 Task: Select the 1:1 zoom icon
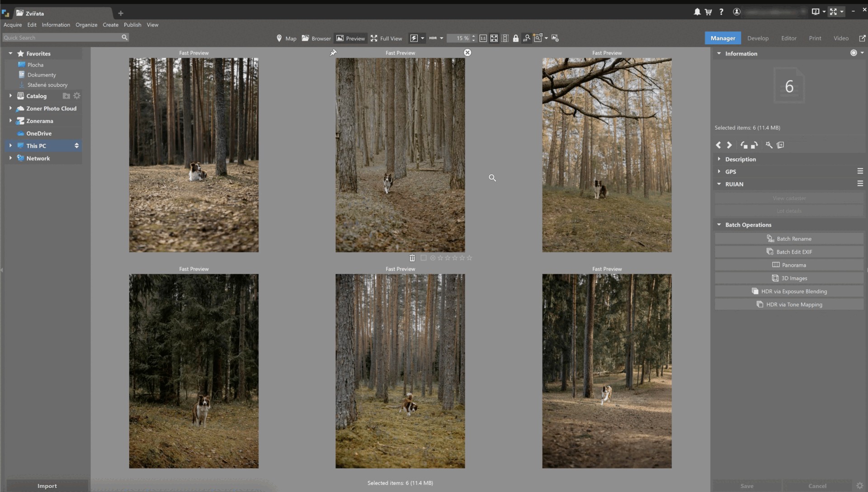point(483,38)
